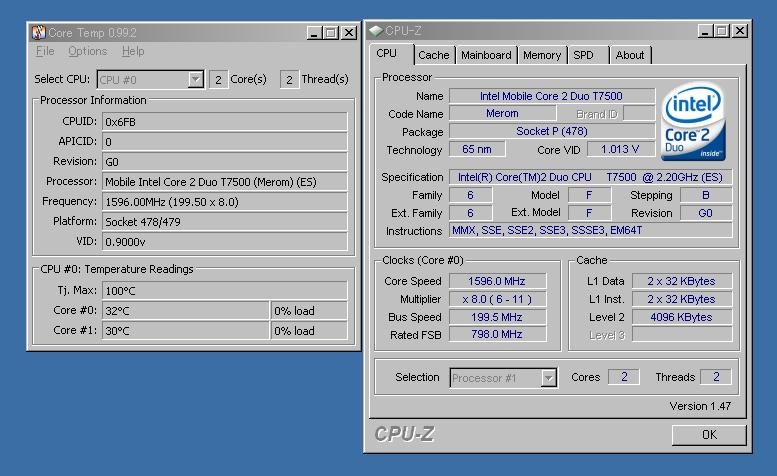Click the L1 Inst. cache value
The height and width of the screenshot is (476, 777).
tap(682, 299)
